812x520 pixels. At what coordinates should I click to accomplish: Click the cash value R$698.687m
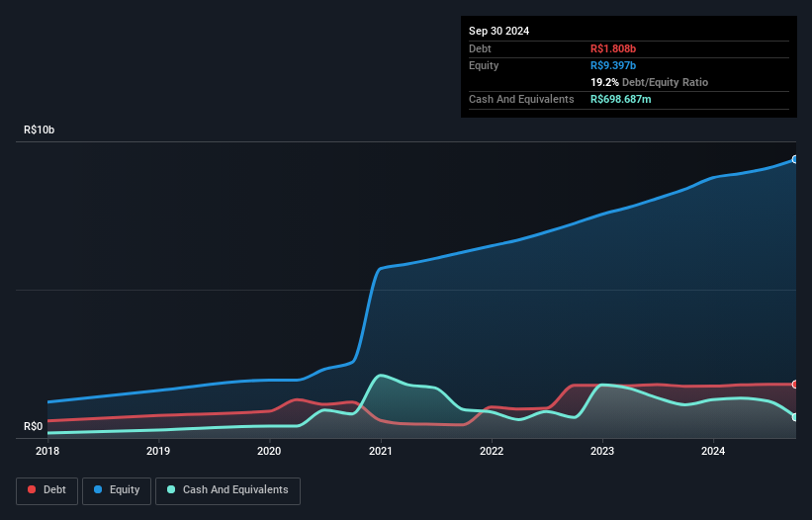pos(621,99)
